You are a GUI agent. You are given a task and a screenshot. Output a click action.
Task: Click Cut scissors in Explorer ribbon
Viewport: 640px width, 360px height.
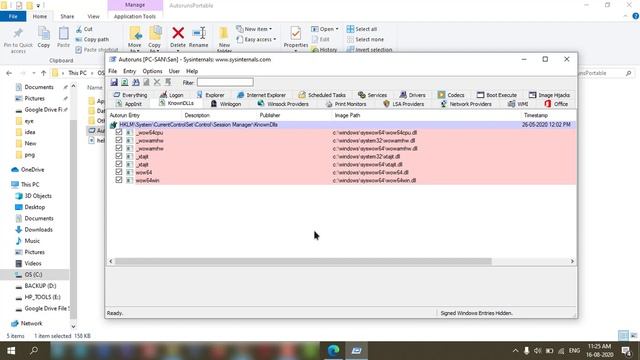tap(84, 29)
